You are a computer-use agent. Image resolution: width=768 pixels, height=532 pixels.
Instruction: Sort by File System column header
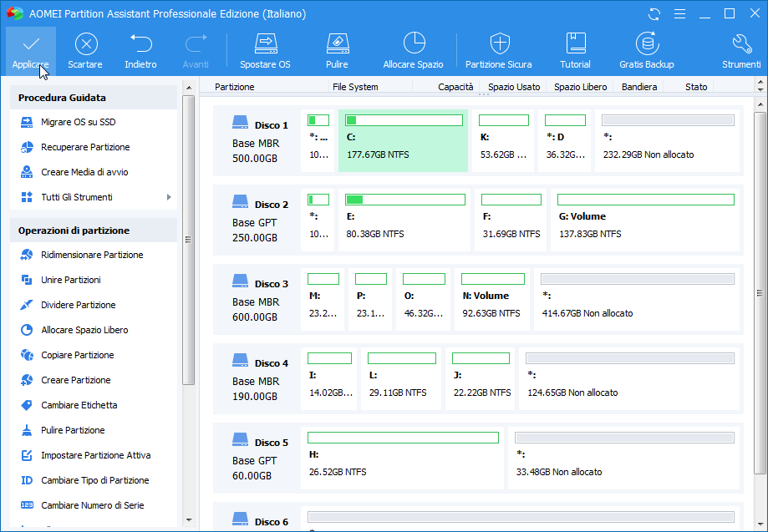[x=355, y=87]
